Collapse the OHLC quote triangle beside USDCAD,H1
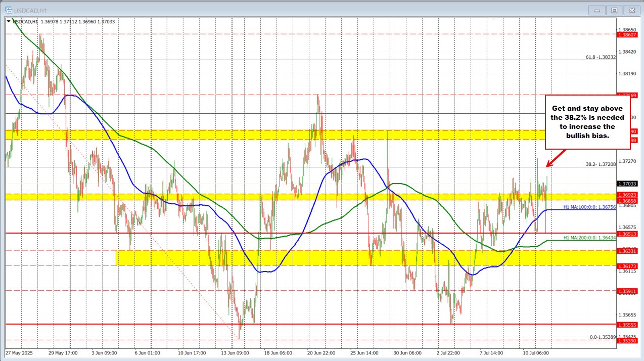 tap(8, 22)
